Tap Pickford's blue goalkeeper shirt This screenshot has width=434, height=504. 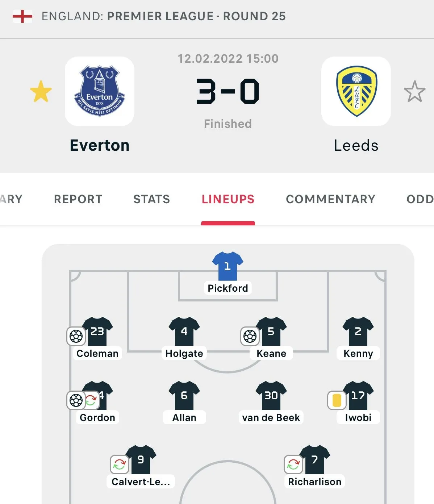[228, 266]
